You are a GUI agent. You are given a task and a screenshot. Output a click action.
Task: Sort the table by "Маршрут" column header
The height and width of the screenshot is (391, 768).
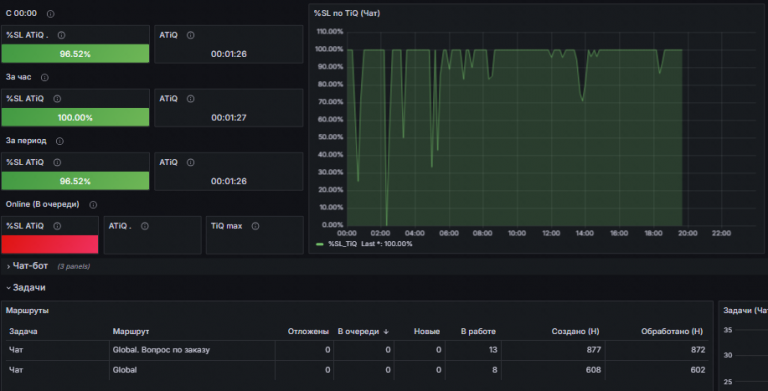[131, 332]
